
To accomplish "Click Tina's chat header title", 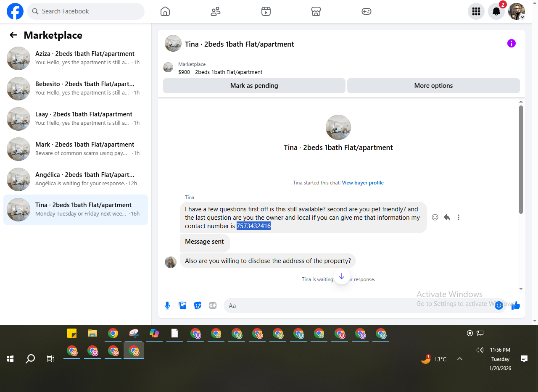I will [x=240, y=44].
